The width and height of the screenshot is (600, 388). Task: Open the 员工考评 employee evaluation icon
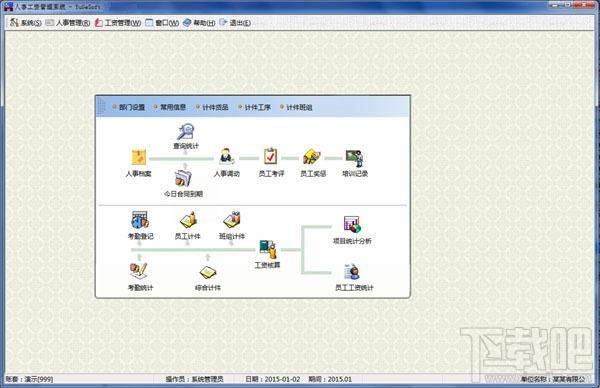(270, 156)
